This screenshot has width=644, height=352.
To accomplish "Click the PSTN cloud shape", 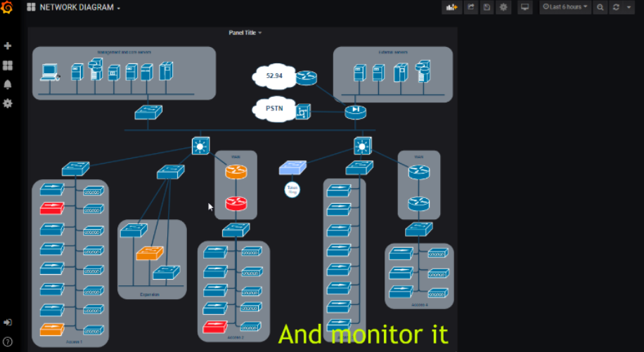I will tap(274, 109).
